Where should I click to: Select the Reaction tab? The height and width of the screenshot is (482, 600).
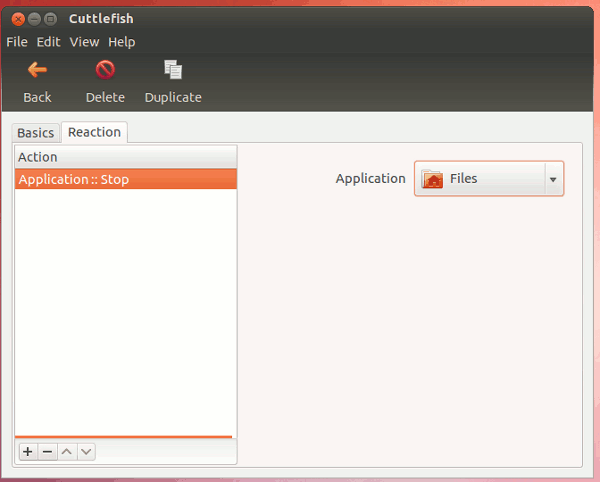pos(95,132)
